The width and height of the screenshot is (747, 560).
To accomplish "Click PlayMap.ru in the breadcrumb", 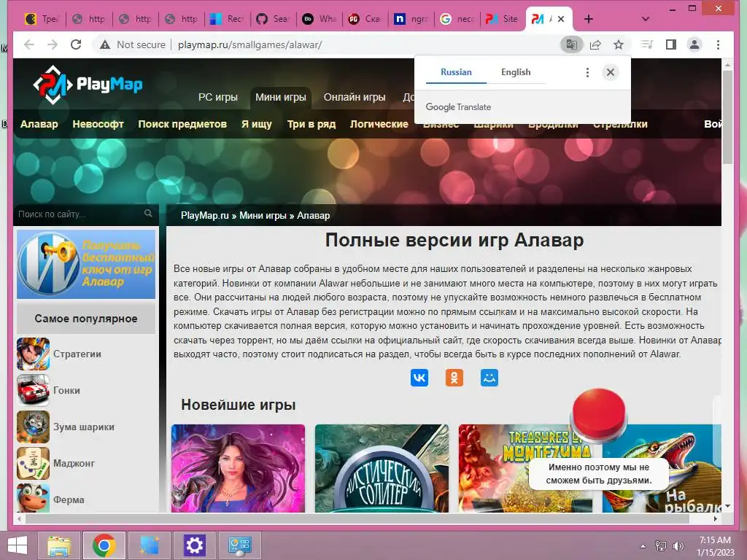I will pos(205,215).
